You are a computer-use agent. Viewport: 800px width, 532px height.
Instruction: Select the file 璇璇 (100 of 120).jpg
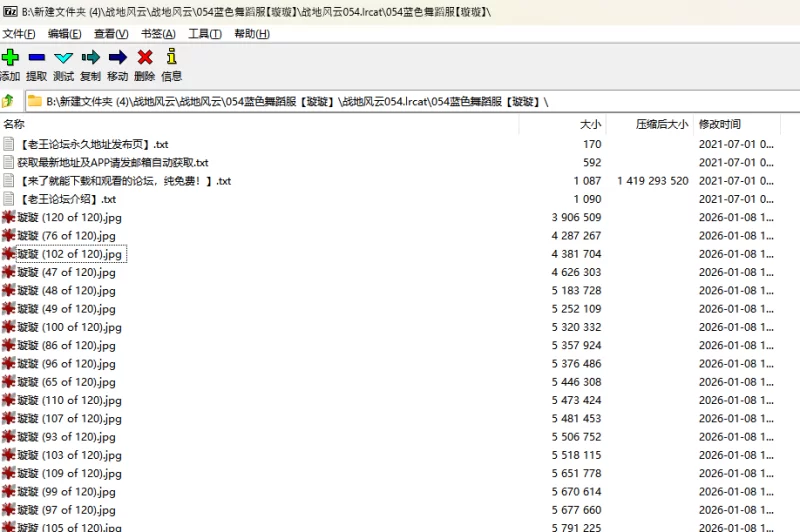click(x=69, y=327)
